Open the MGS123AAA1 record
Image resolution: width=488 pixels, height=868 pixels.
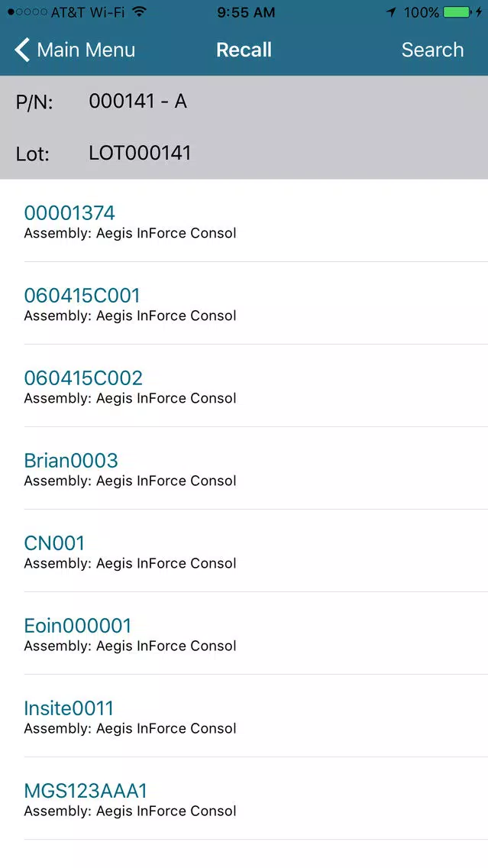pyautogui.click(x=244, y=798)
